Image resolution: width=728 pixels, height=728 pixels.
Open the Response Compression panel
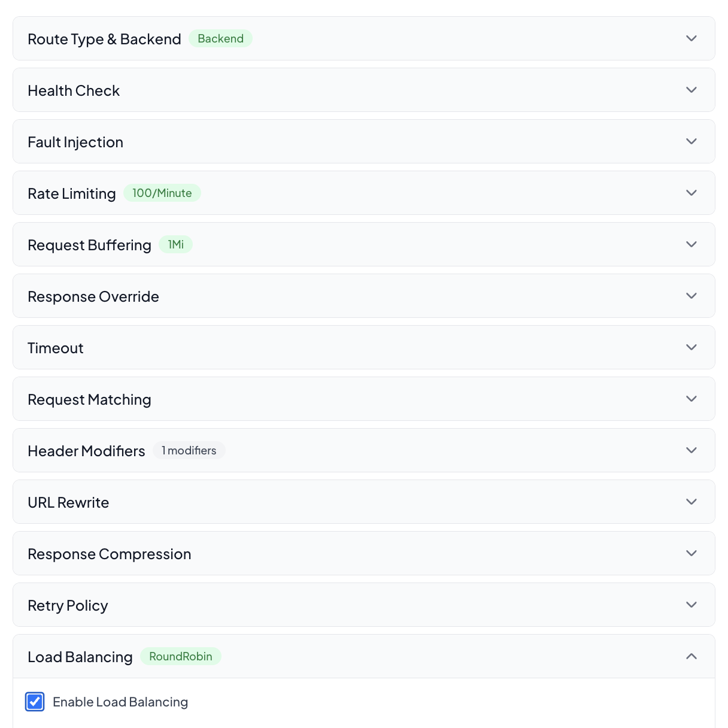pyautogui.click(x=110, y=554)
